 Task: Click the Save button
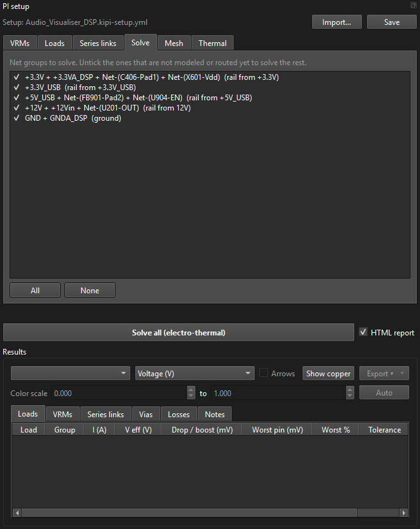tap(392, 22)
